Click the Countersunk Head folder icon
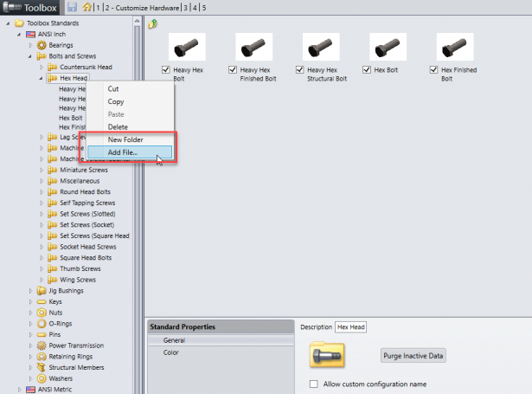This screenshot has width=532, height=394. 52,67
